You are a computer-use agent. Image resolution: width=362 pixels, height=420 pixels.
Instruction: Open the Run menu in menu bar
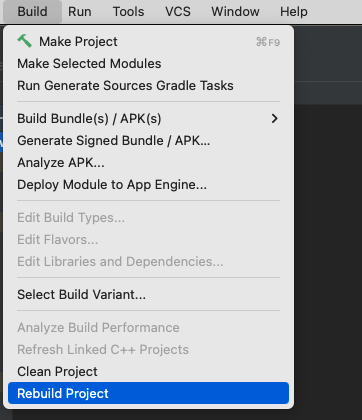point(80,12)
